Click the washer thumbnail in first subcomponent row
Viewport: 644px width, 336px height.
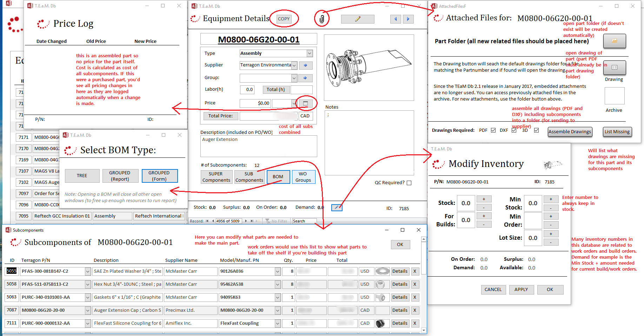(x=383, y=271)
